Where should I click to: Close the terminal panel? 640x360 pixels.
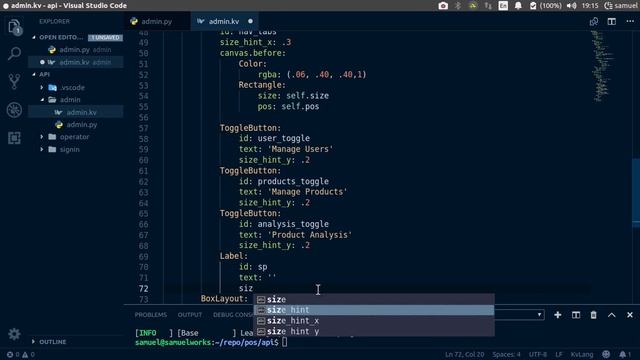[630, 315]
